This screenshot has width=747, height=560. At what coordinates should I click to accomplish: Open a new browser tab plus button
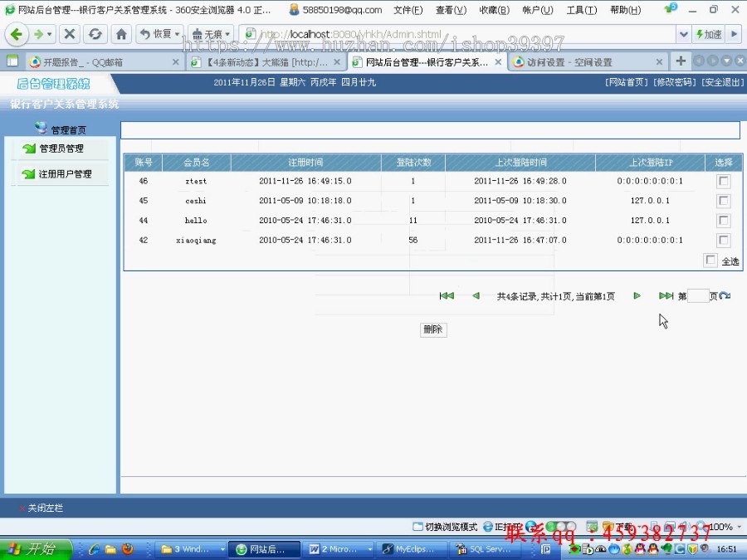[x=681, y=61]
